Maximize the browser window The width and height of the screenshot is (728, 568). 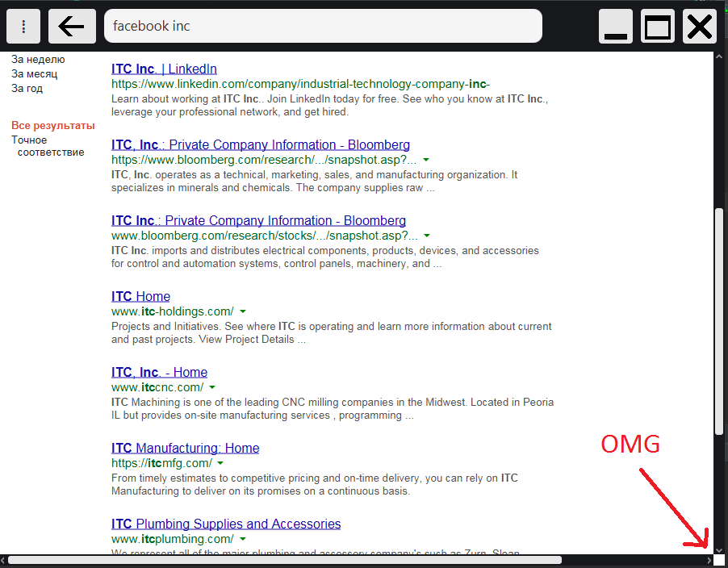658,26
